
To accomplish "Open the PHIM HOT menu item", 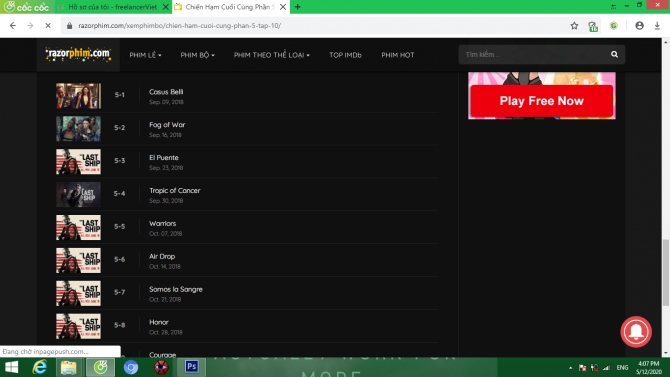I will (x=398, y=55).
